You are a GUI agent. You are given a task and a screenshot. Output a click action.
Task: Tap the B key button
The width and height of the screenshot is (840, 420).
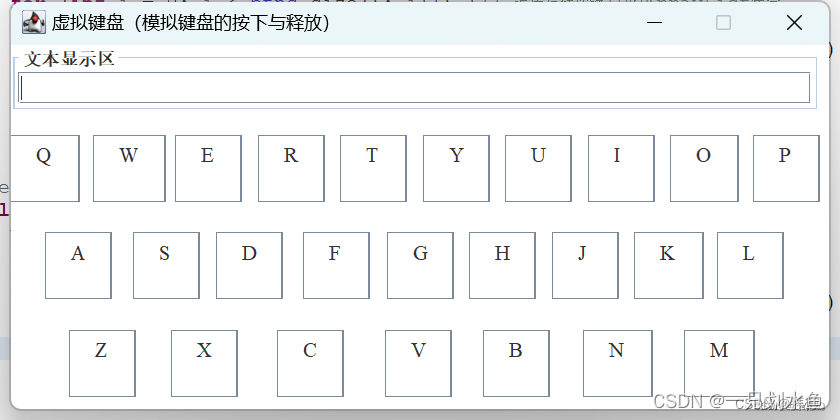[x=516, y=363]
